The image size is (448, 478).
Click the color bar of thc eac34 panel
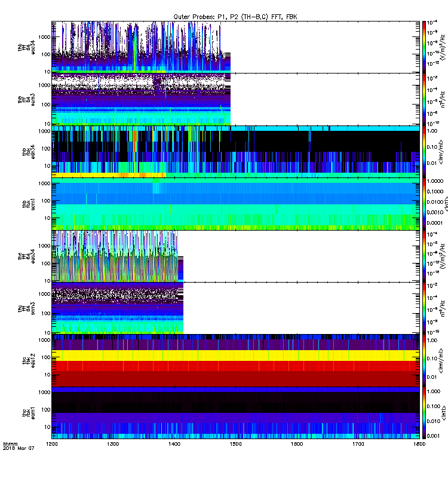(x=424, y=256)
